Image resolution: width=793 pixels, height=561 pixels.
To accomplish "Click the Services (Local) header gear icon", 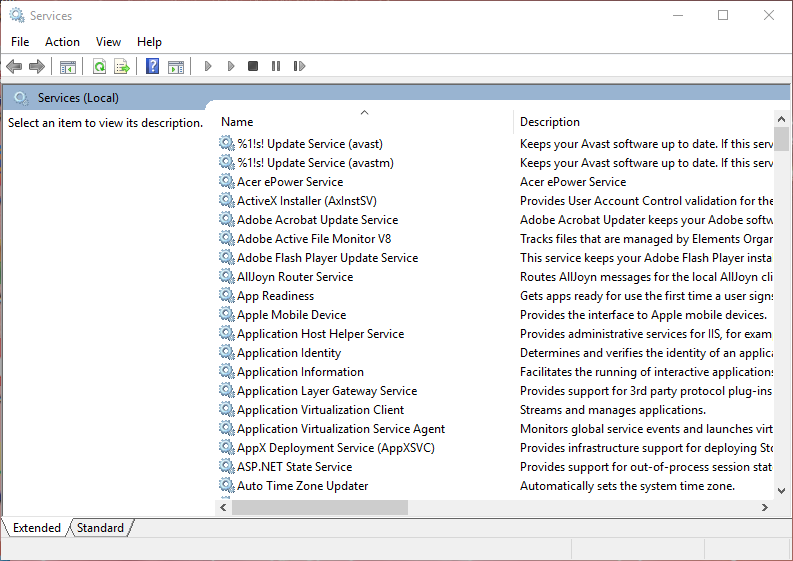I will (21, 98).
